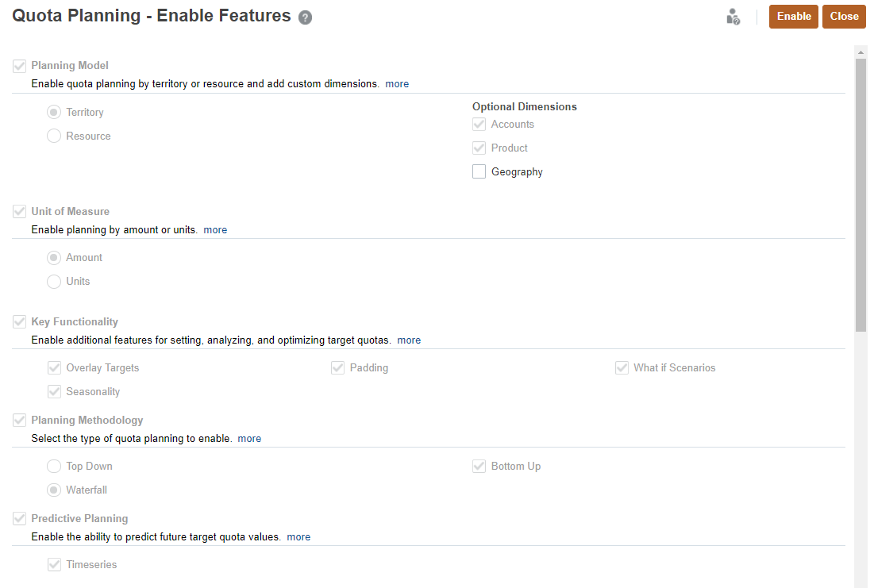Click the Seasonality checkbox

click(54, 391)
